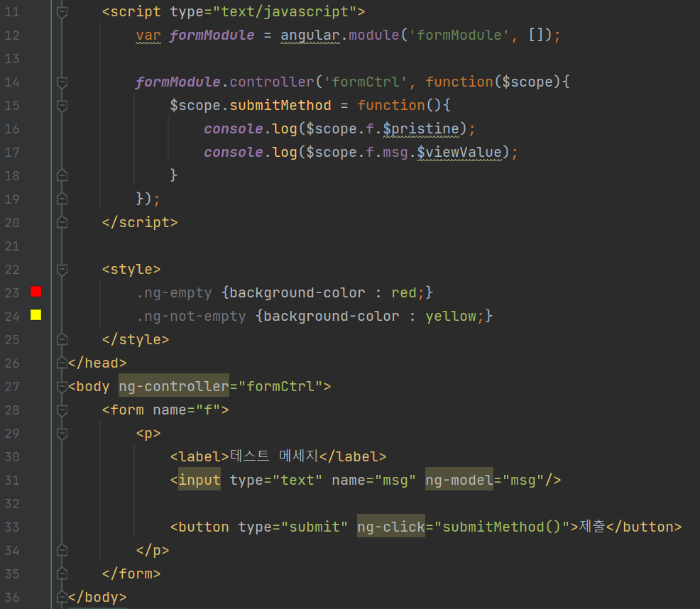This screenshot has width=700, height=609.
Task: Click the 'yellow' value on line 24
Action: click(451, 317)
